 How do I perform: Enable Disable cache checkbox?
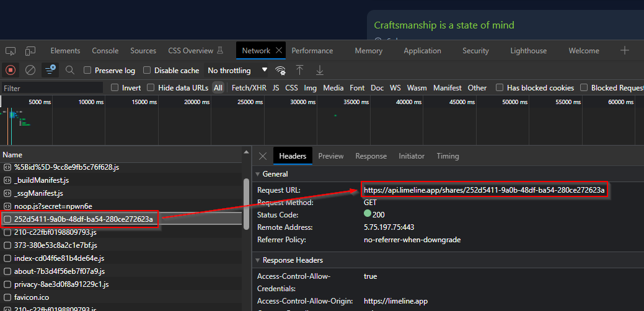[148, 71]
